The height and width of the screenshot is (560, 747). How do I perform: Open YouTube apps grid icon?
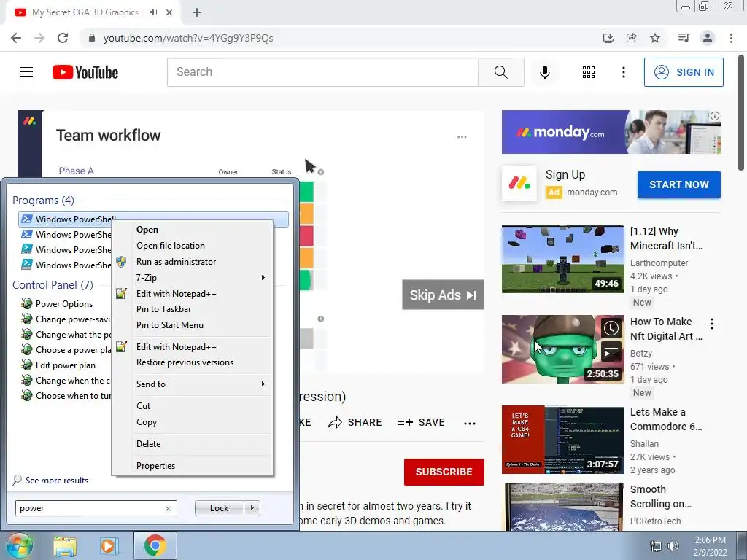pyautogui.click(x=589, y=72)
